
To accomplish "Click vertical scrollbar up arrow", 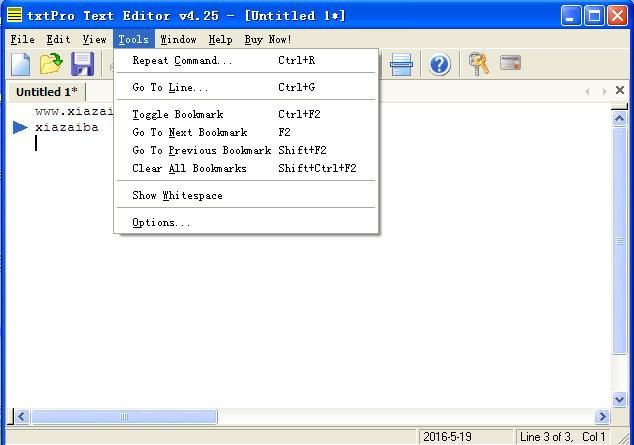I will [619, 119].
